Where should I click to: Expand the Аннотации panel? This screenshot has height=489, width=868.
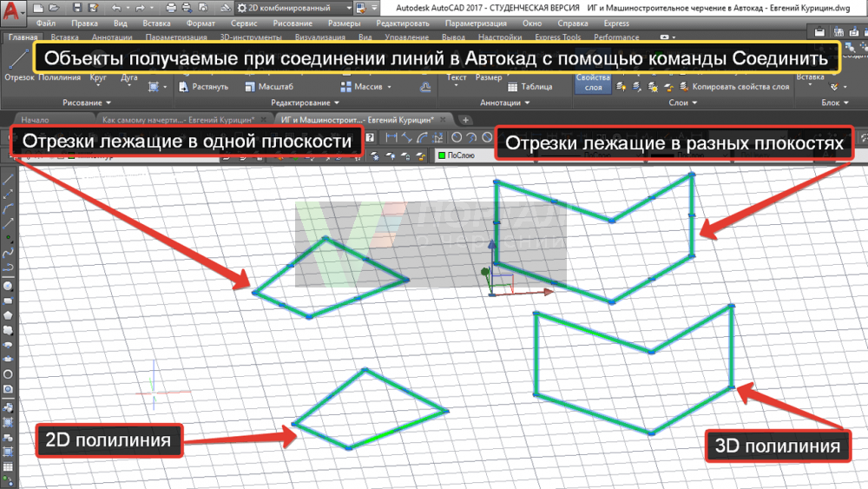(505, 102)
